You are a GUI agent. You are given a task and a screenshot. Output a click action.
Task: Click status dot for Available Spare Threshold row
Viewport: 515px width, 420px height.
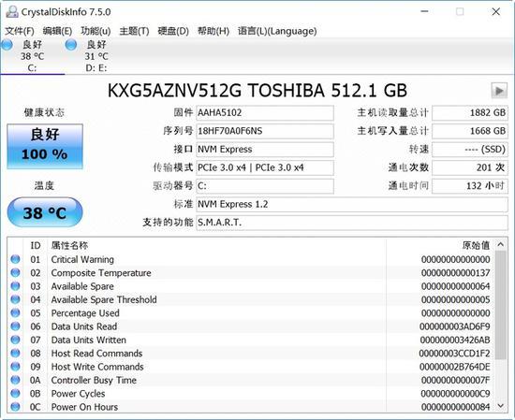click(15, 299)
